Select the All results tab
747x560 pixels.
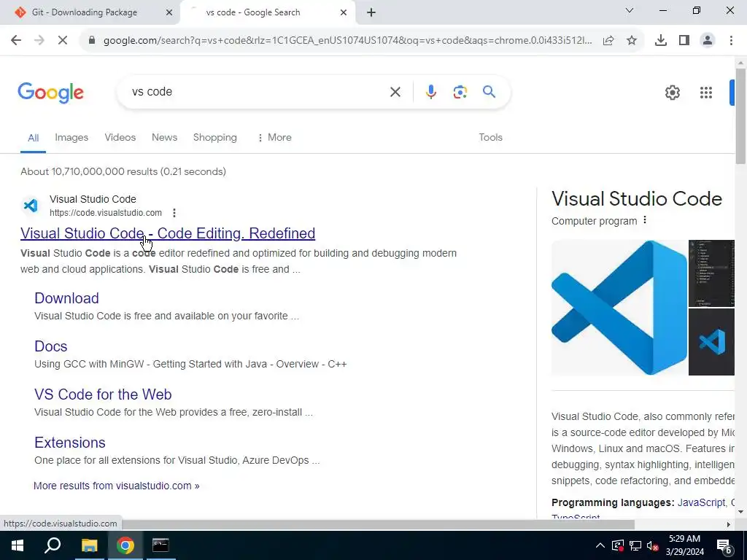[x=33, y=138]
